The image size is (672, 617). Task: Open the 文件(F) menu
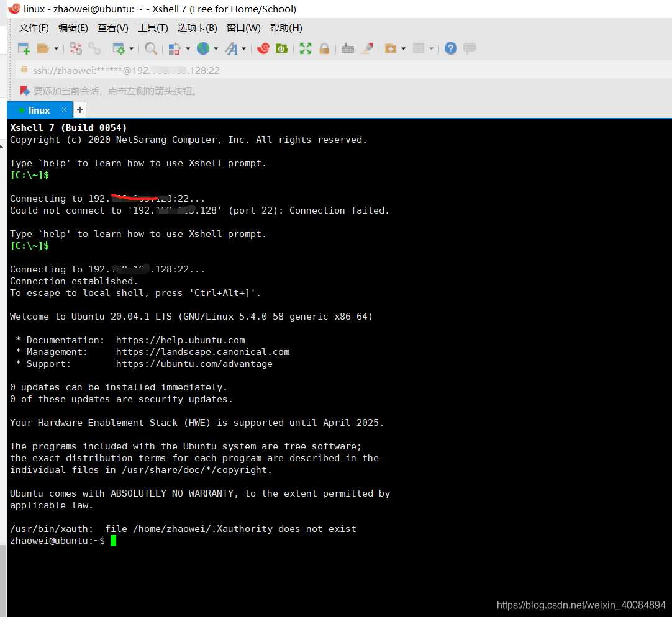33,27
